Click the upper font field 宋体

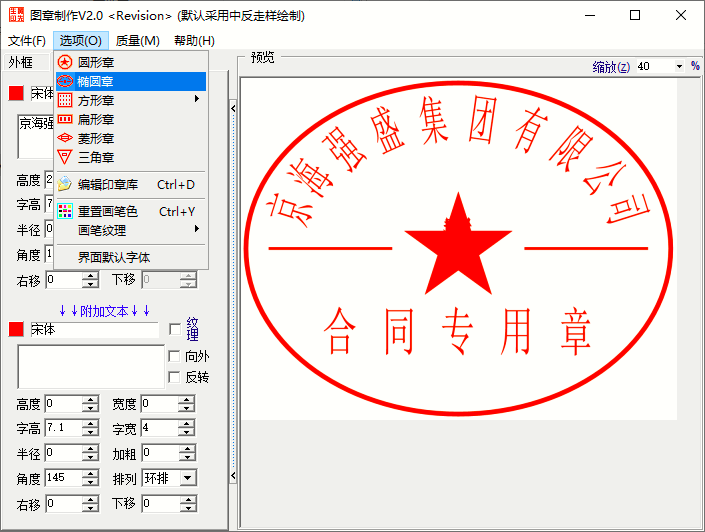[x=42, y=94]
